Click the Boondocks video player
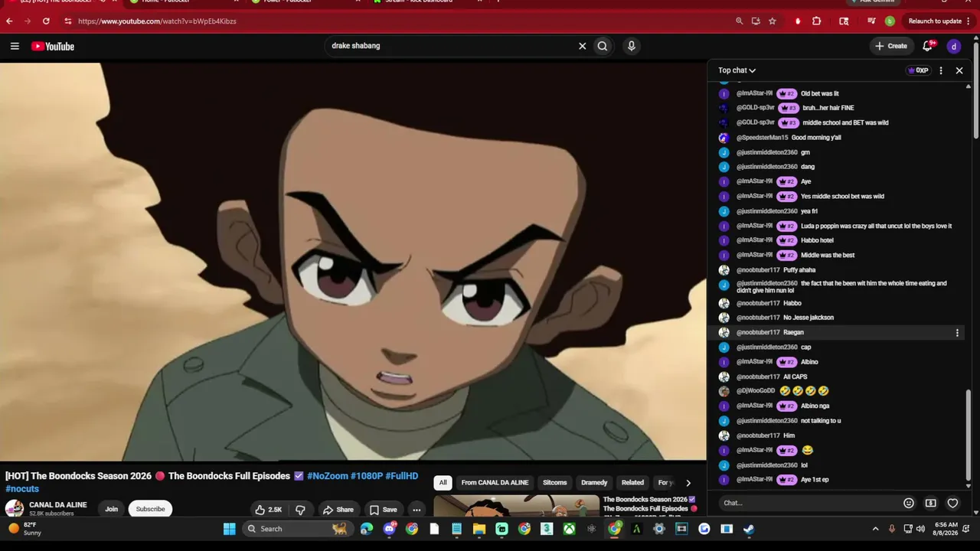 click(353, 262)
